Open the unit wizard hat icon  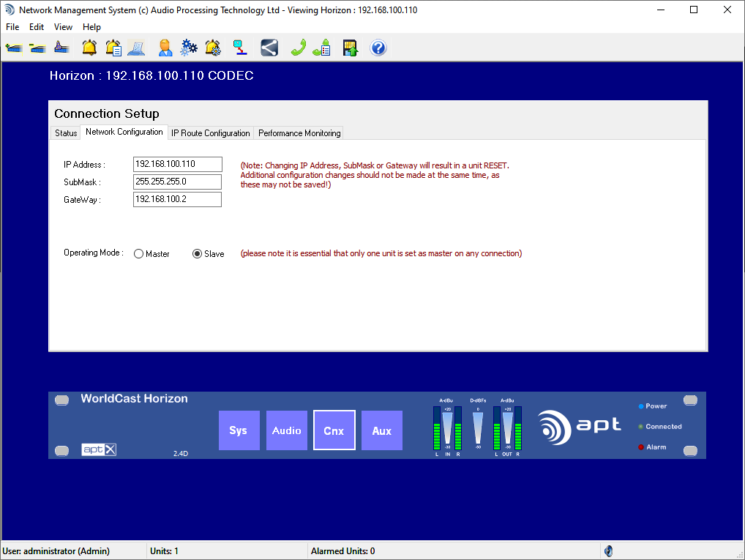pyautogui.click(x=61, y=48)
